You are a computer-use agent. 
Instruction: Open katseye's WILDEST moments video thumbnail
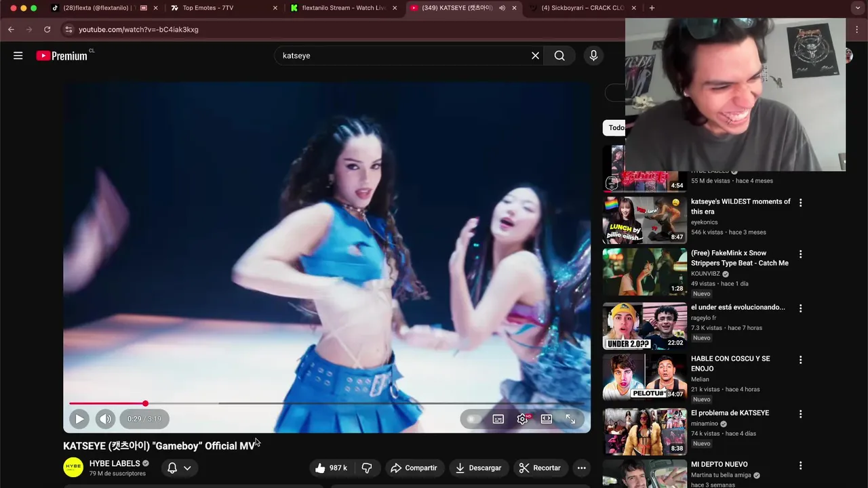pyautogui.click(x=644, y=220)
